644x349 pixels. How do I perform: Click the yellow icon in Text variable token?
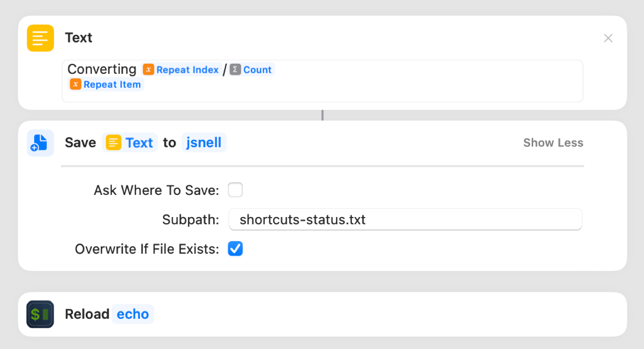(x=114, y=143)
